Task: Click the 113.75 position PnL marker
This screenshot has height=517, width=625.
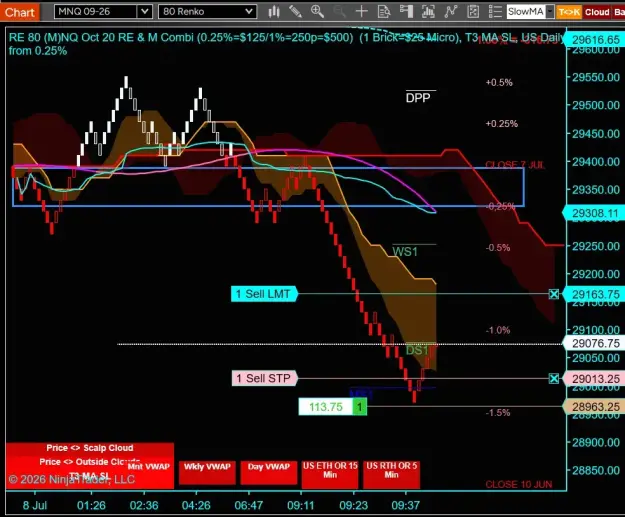Action: point(326,407)
